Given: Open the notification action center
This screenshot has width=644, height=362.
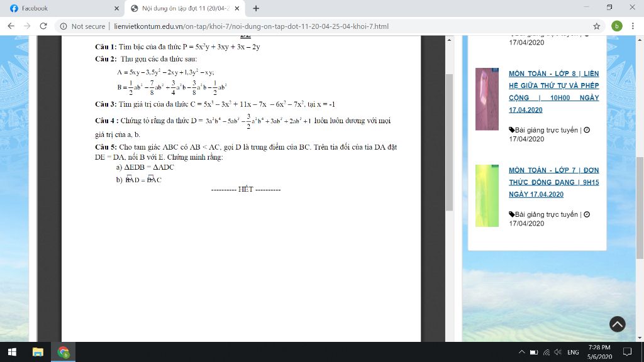Looking at the screenshot, I should pos(627,352).
